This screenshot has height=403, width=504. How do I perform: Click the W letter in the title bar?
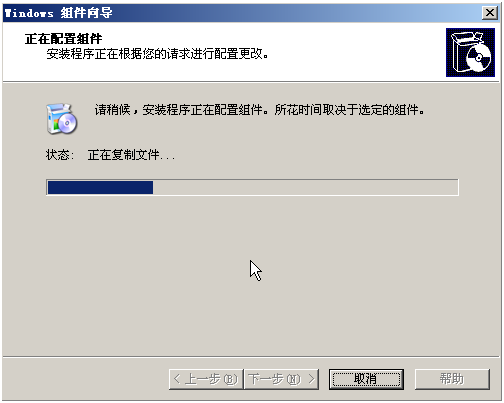pos(7,13)
